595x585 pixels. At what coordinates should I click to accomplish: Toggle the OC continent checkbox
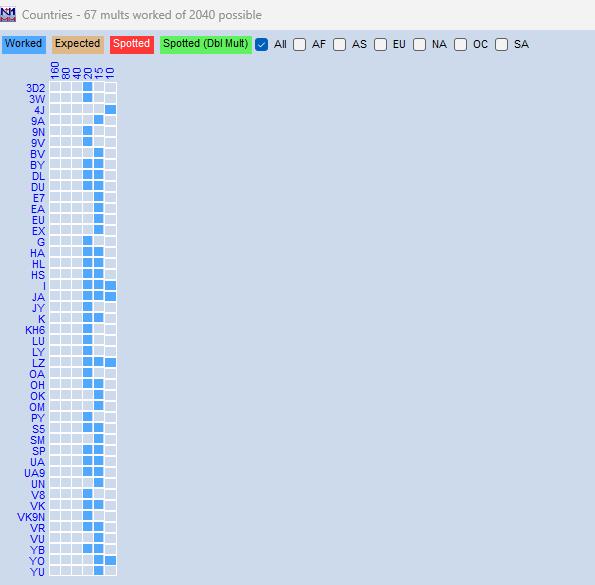460,44
